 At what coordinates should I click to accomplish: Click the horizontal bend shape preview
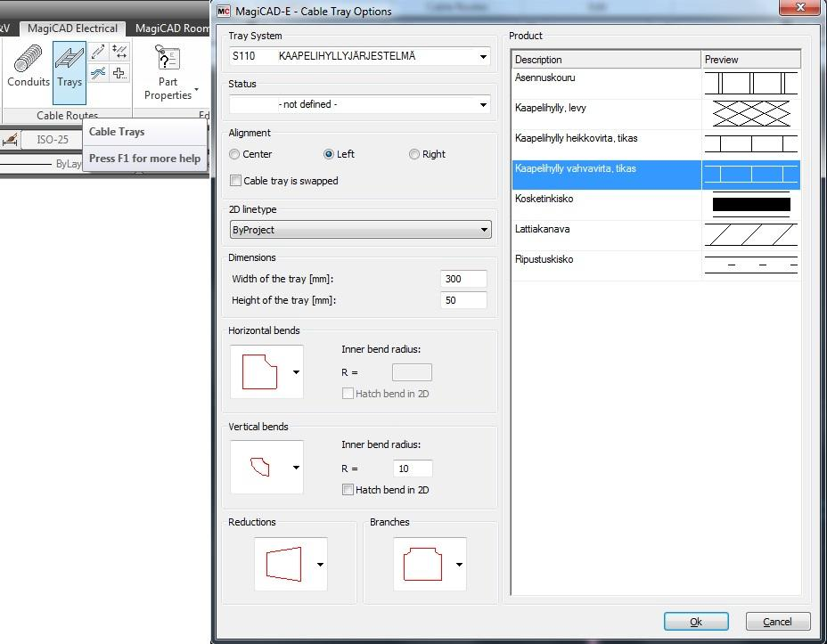pos(259,372)
